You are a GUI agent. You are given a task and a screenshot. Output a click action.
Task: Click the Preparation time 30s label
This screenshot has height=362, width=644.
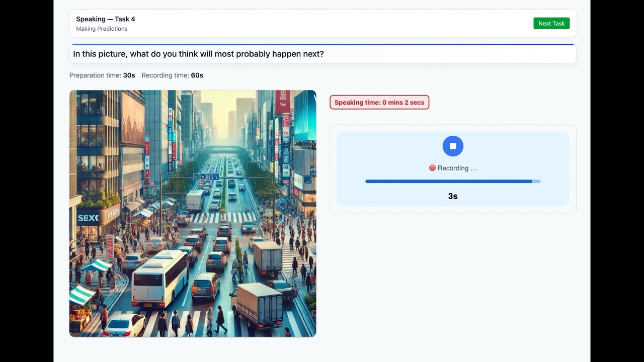[102, 75]
